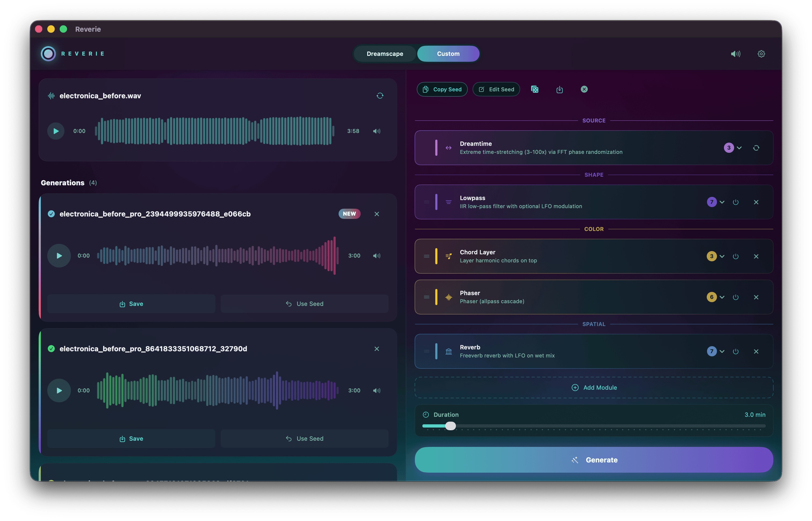Grab the Reverb module drag handle
This screenshot has width=812, height=521.
point(426,352)
